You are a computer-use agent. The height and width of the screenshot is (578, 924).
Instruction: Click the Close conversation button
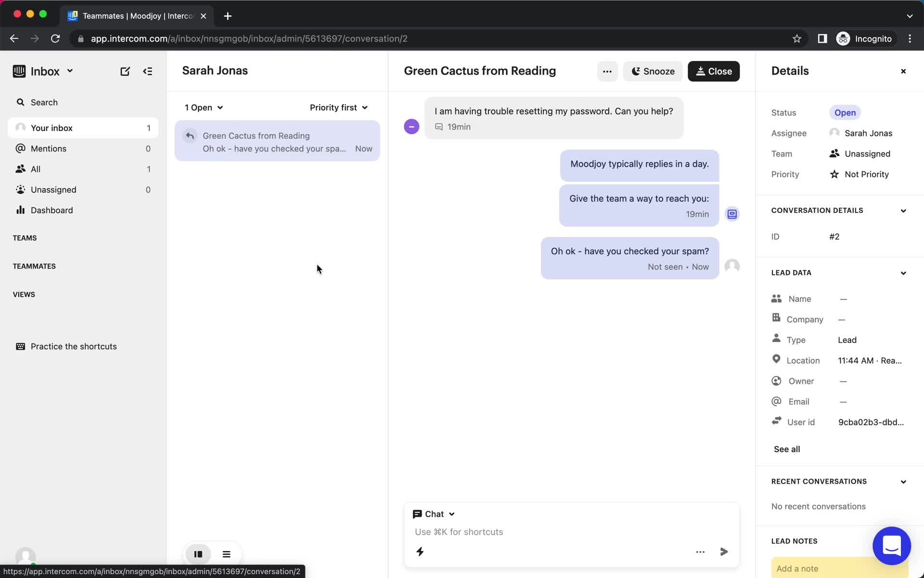[x=714, y=71]
